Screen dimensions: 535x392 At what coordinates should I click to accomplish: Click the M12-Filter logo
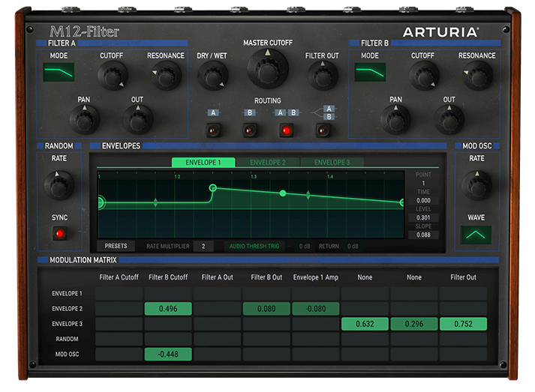[x=84, y=31]
